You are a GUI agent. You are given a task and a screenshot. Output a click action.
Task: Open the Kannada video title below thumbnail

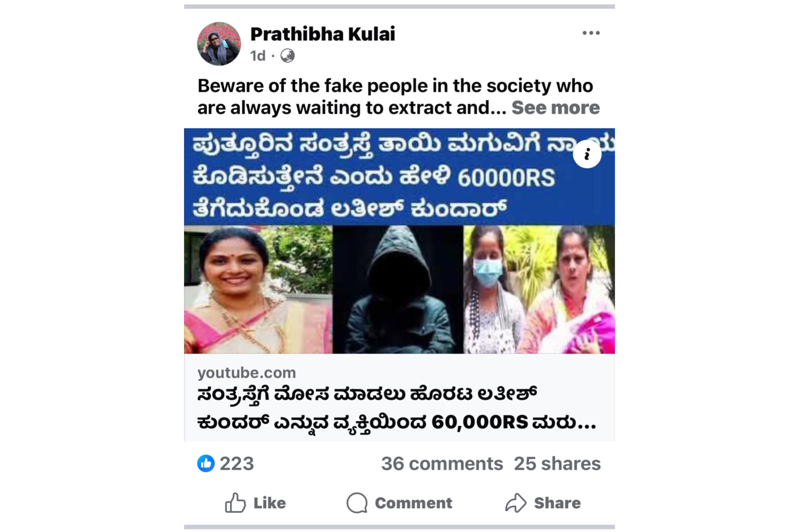396,409
